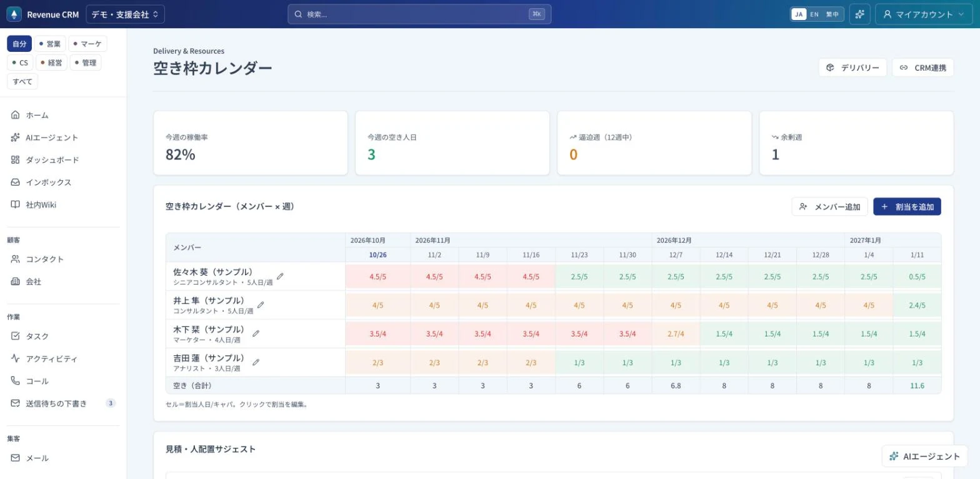The width and height of the screenshot is (980, 479).
Task: Switch language to EN
Action: pyautogui.click(x=814, y=14)
